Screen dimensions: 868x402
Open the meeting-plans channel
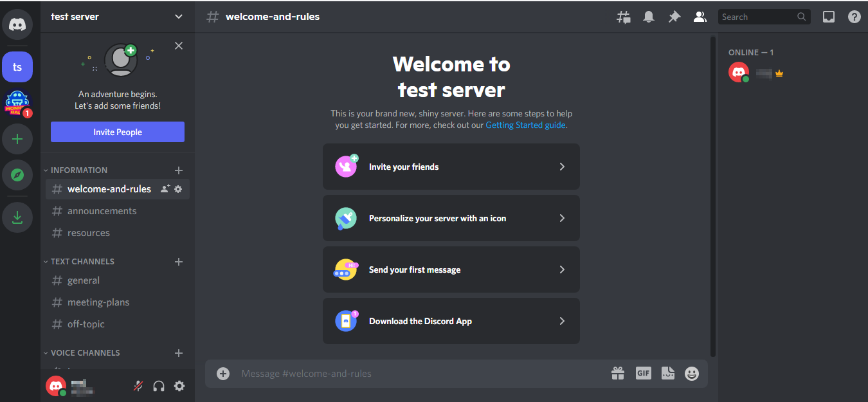118,302
